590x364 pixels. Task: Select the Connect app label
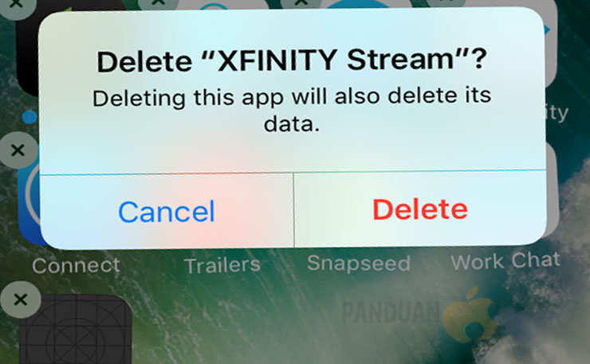[76, 265]
